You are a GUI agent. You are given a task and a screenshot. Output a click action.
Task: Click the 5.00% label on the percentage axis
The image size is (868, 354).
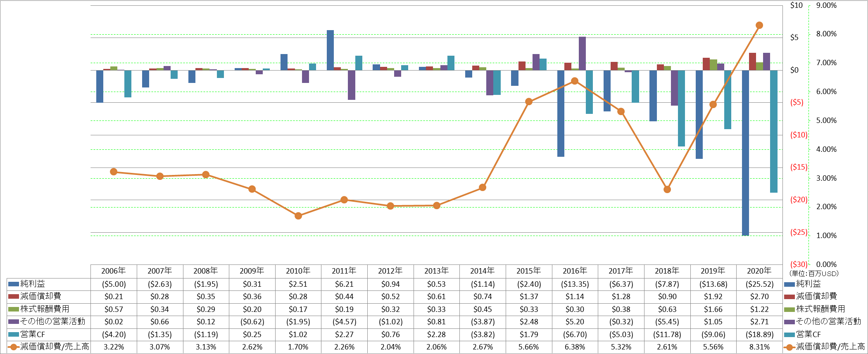[x=826, y=120]
